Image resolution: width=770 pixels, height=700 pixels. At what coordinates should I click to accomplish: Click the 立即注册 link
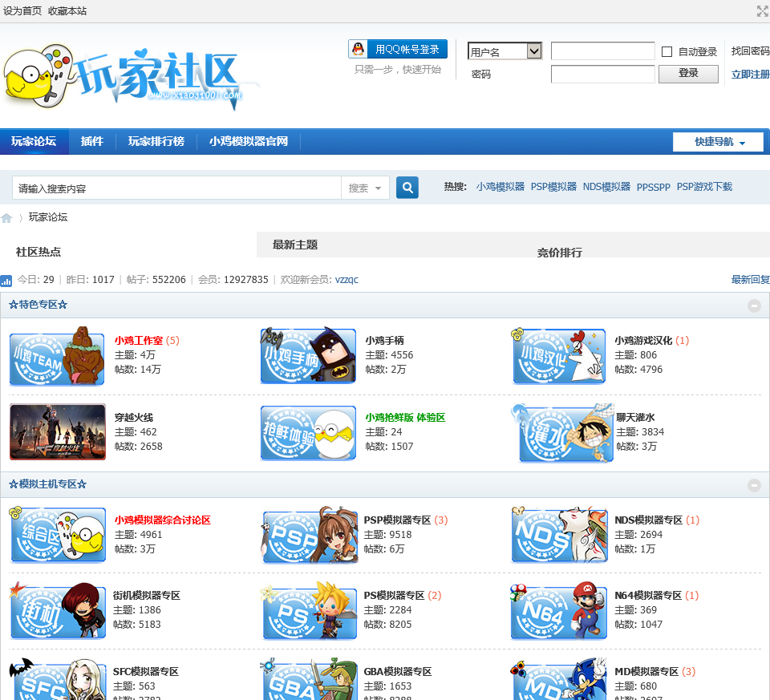tap(751, 75)
